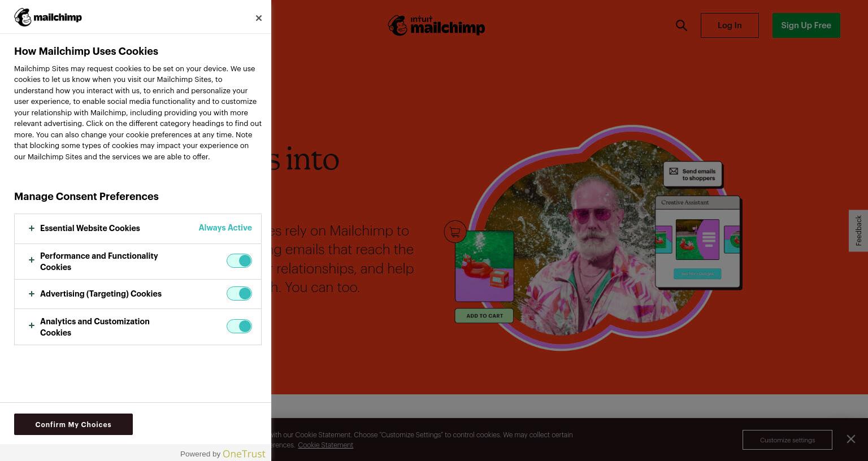This screenshot has height=461, width=868.
Task: Open the search magnifier icon
Action: [682, 25]
